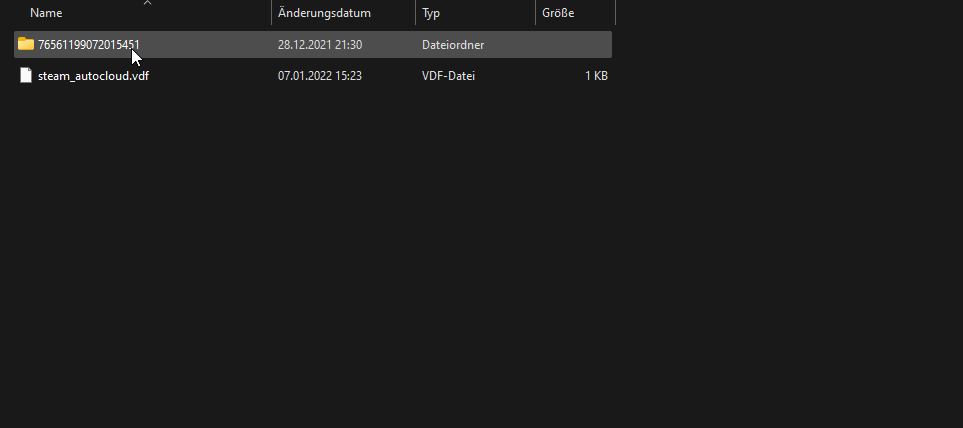Click the divider between Änderungsdatum and Typ headers
Screen dimensions: 963x428
coord(416,12)
